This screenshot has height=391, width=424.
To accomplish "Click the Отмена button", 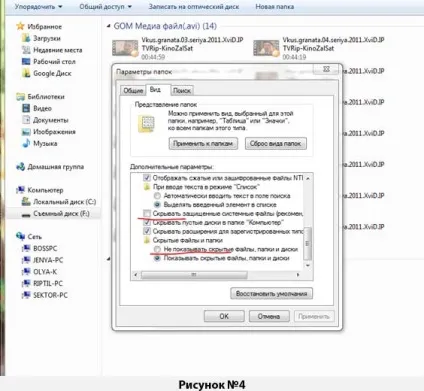I will click(269, 316).
